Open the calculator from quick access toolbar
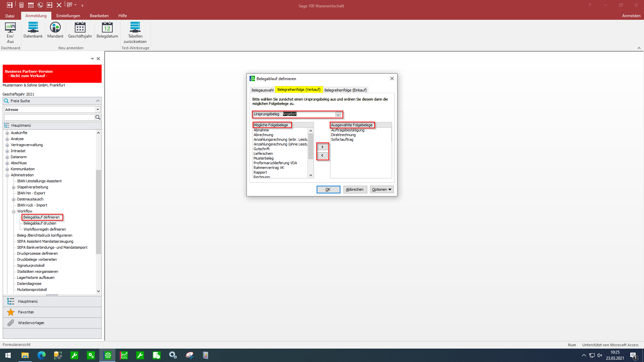Viewport: 644px width, 362px height. (x=21, y=5)
